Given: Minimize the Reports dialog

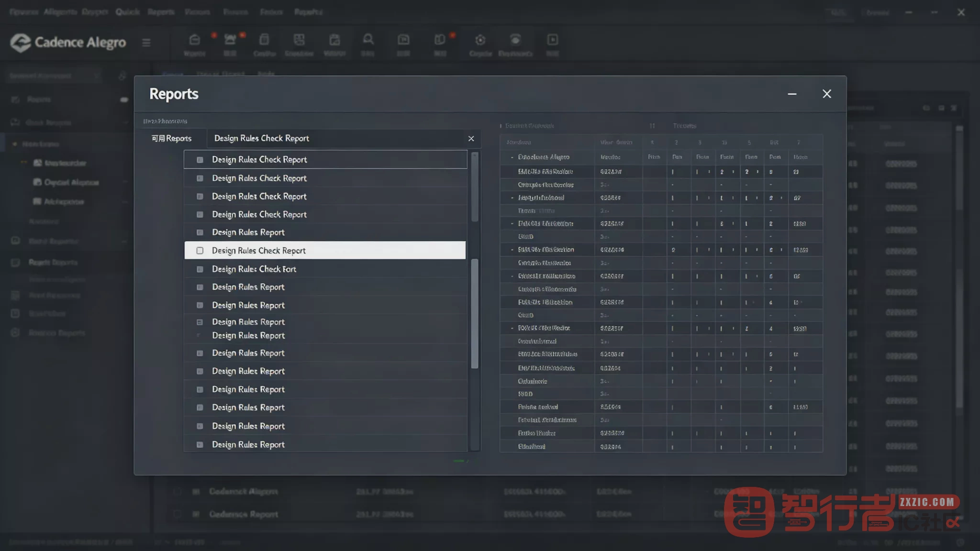Looking at the screenshot, I should [792, 94].
